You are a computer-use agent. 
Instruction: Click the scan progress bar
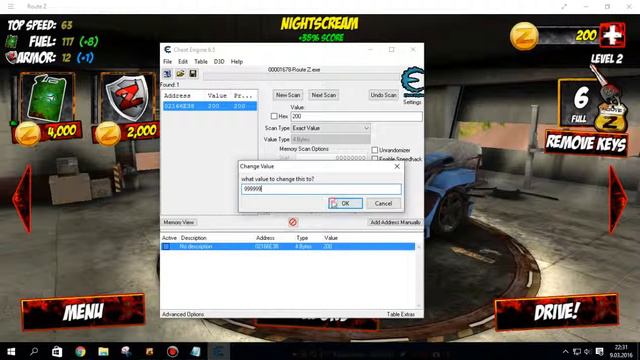301,77
